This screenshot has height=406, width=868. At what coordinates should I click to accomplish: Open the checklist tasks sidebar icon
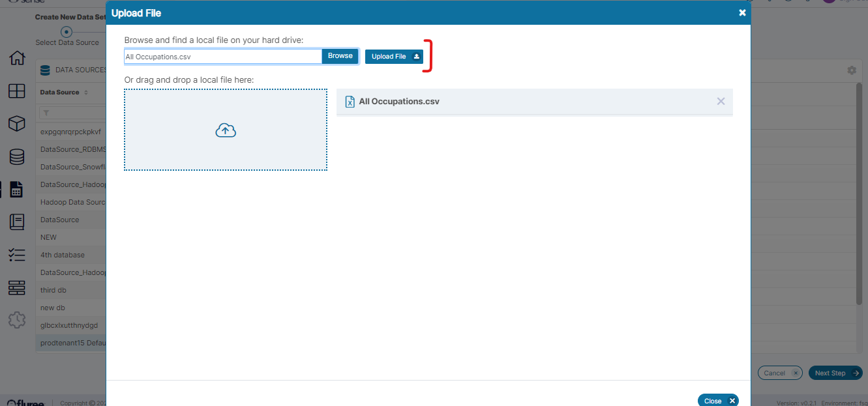pos(17,255)
